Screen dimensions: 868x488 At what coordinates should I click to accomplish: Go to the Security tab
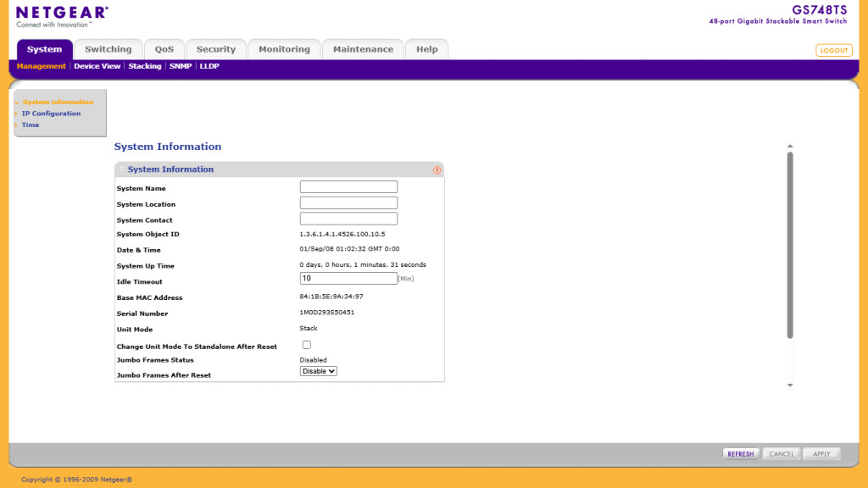click(216, 49)
